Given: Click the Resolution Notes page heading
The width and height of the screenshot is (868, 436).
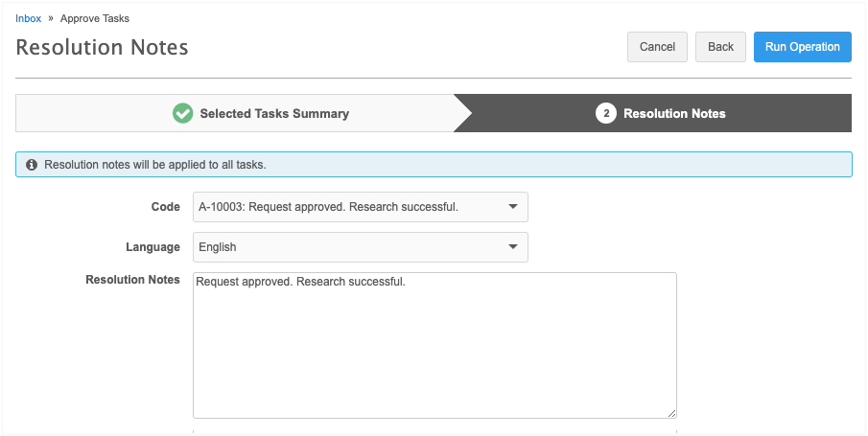Looking at the screenshot, I should [102, 48].
